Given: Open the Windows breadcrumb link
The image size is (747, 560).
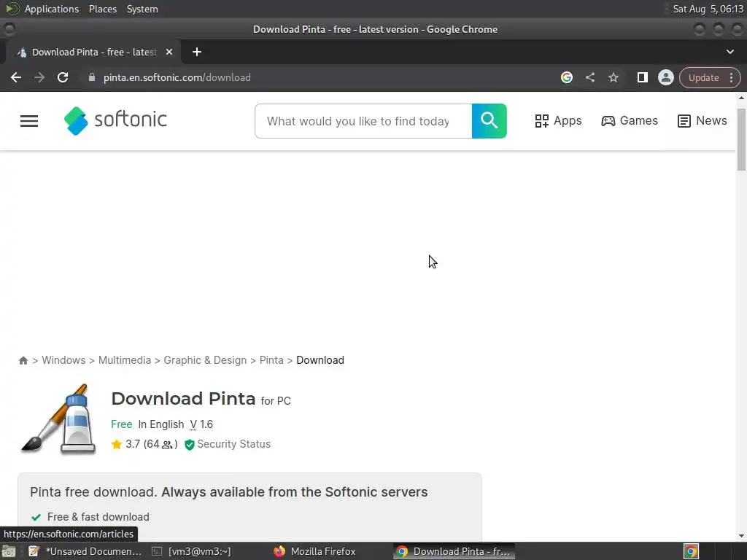Looking at the screenshot, I should (63, 360).
